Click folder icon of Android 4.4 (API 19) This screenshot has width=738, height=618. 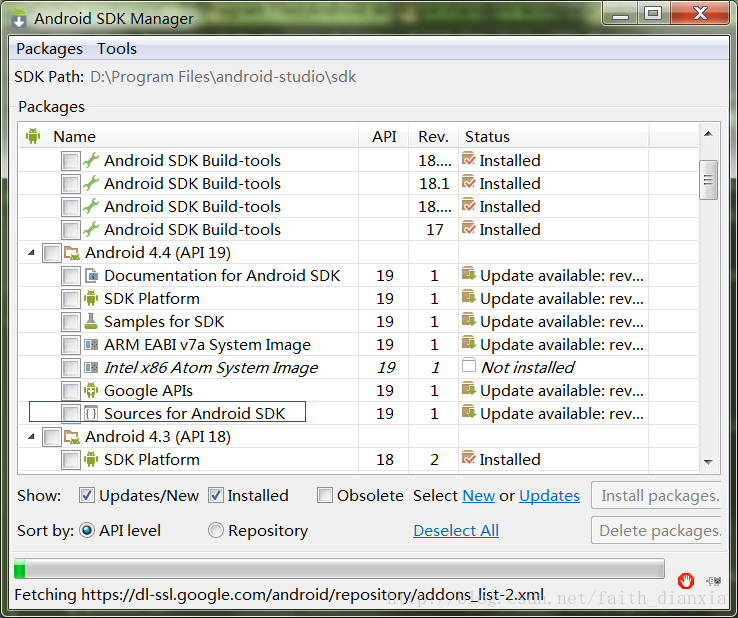tap(72, 253)
